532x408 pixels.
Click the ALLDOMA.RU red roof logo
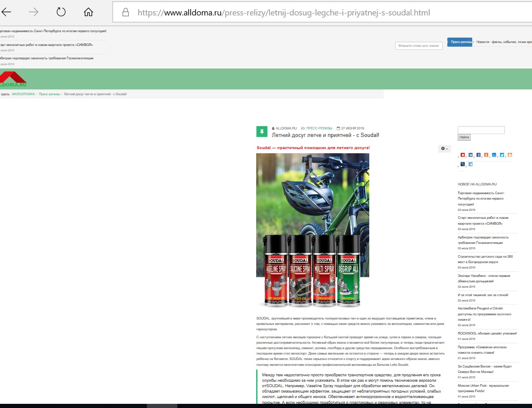point(13,79)
